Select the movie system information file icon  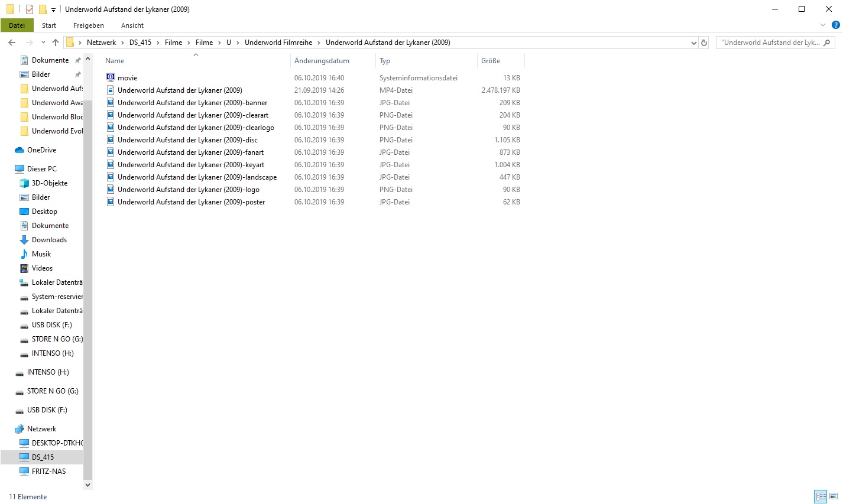point(111,77)
